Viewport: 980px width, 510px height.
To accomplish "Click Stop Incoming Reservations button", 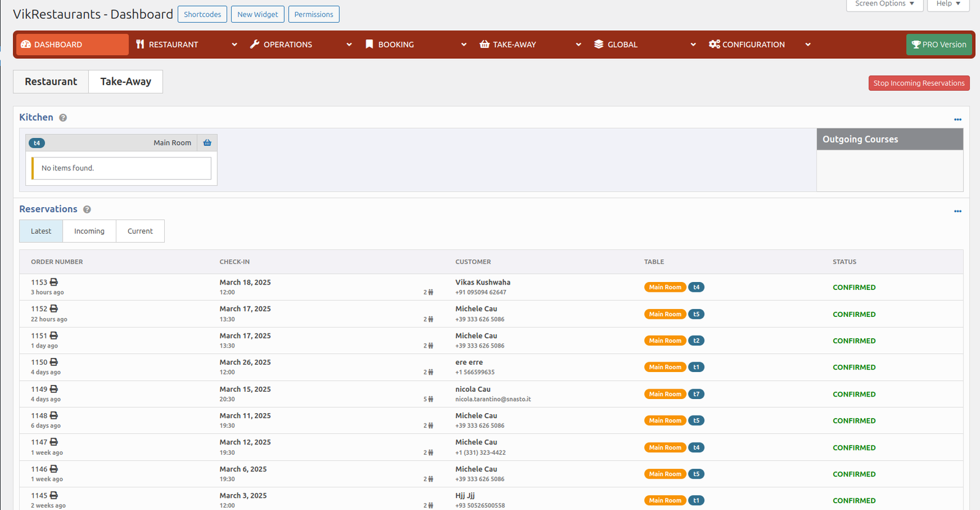I will [x=919, y=83].
